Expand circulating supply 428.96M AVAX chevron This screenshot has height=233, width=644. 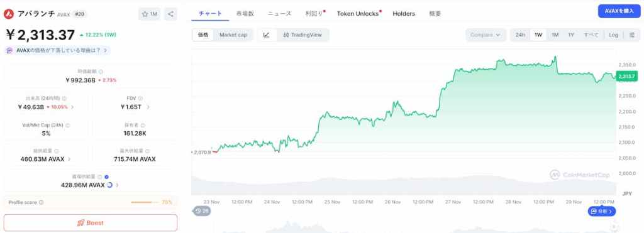(118, 185)
